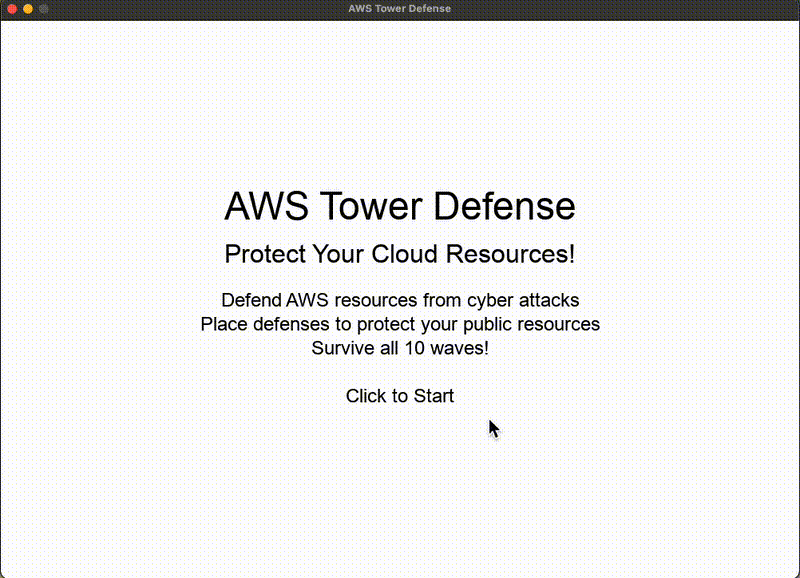Click the "Survive all 10 waves!" line
The width and height of the screenshot is (800, 578).
click(400, 348)
